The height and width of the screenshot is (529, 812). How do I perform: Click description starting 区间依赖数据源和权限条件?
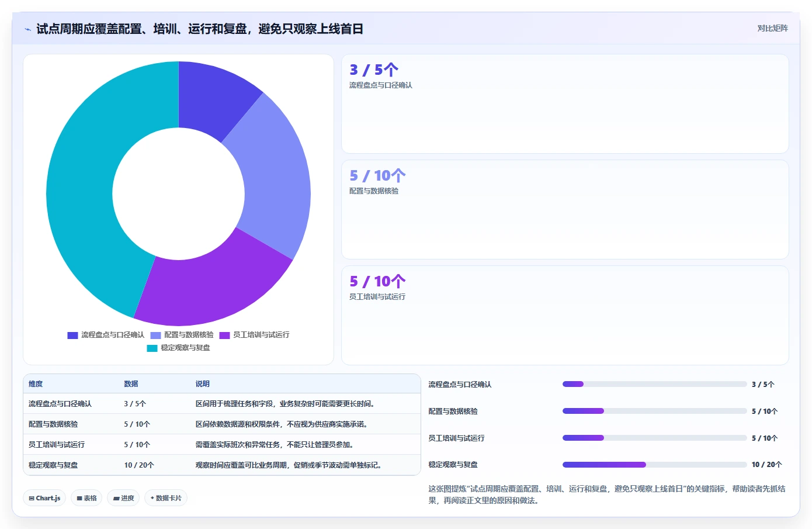tap(282, 424)
